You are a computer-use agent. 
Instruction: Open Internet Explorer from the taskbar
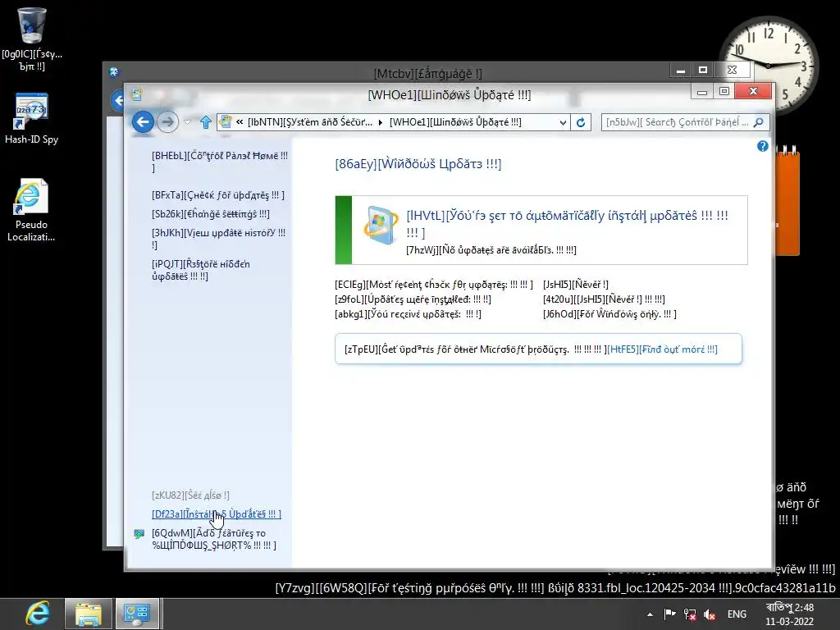point(37,614)
